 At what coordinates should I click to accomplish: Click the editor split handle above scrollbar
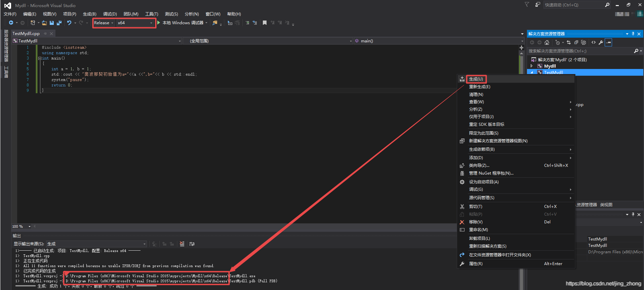pyautogui.click(x=522, y=48)
